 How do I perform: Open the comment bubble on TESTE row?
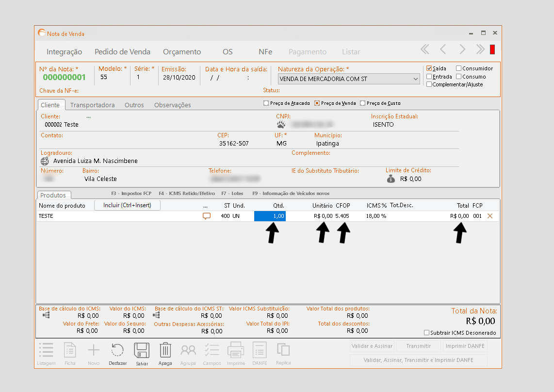(x=206, y=216)
